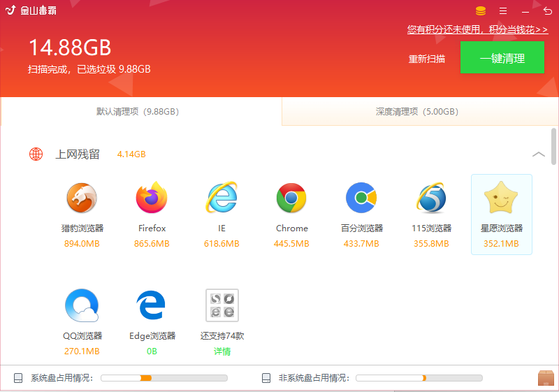Select the Edge浏览器 icon
Image resolution: width=559 pixels, height=392 pixels.
tap(151, 305)
